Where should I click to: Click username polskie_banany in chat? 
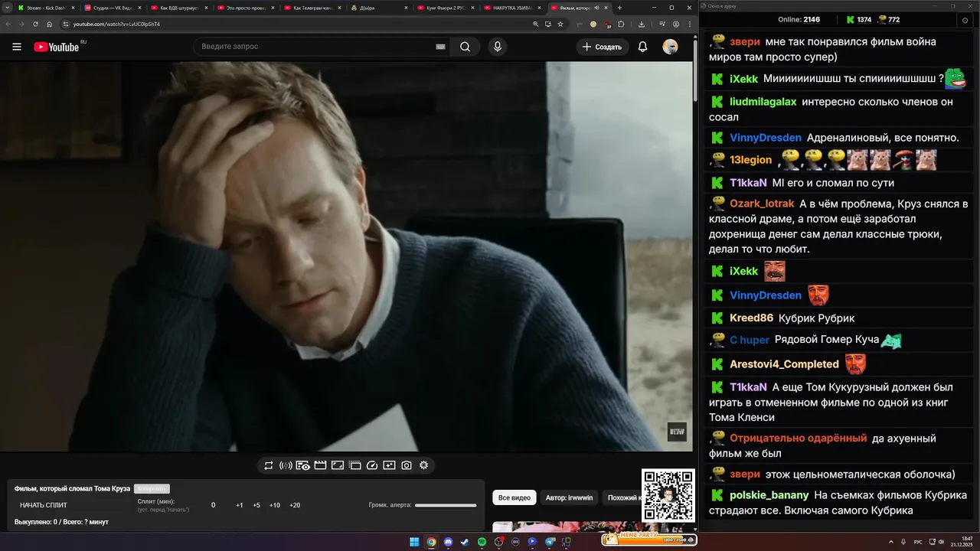tap(769, 495)
